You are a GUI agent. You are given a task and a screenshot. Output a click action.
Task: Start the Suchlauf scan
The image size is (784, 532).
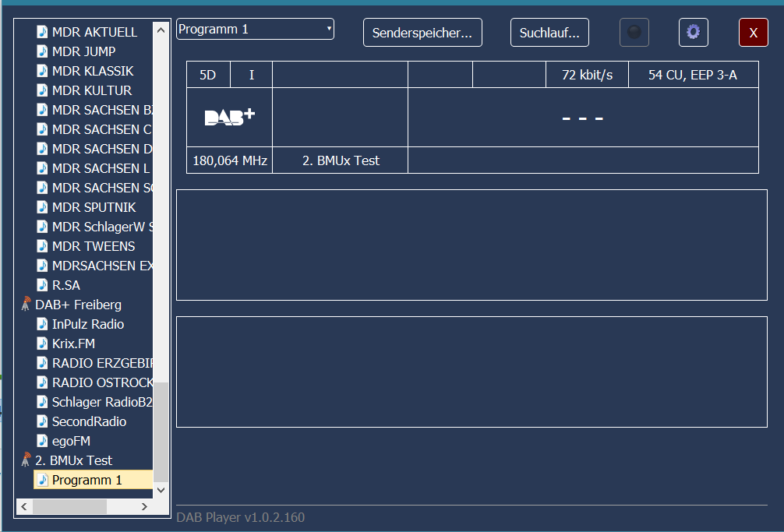[x=549, y=33]
